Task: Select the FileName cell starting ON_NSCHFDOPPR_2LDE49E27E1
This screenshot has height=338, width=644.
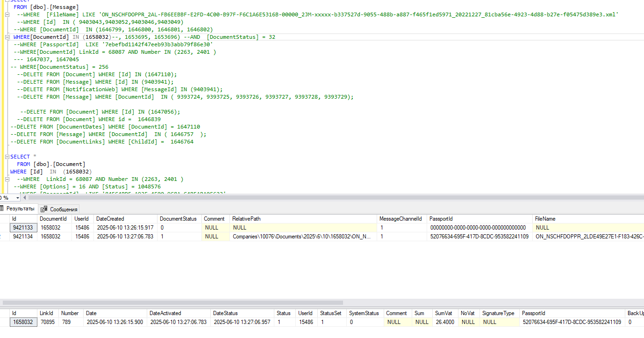Action: [589, 237]
